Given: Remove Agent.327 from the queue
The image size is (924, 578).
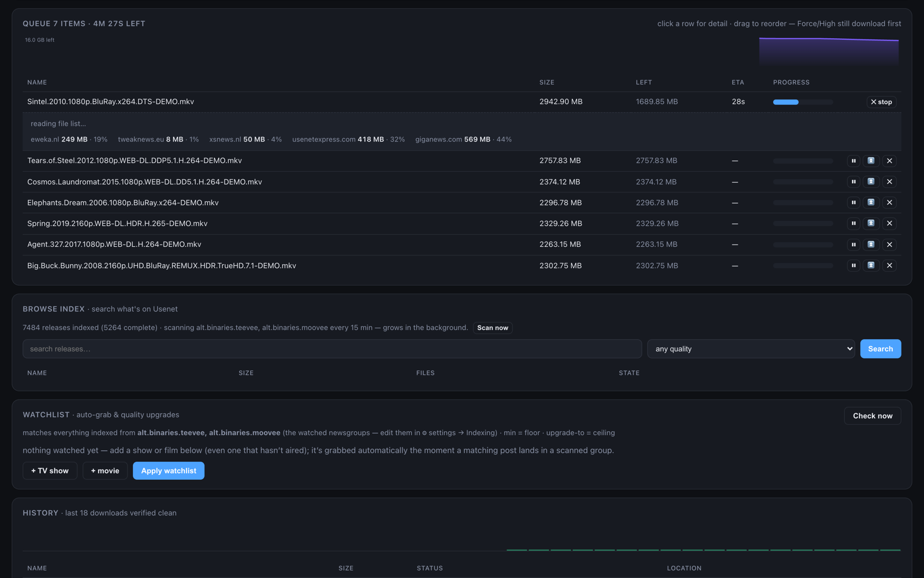Looking at the screenshot, I should [x=889, y=244].
